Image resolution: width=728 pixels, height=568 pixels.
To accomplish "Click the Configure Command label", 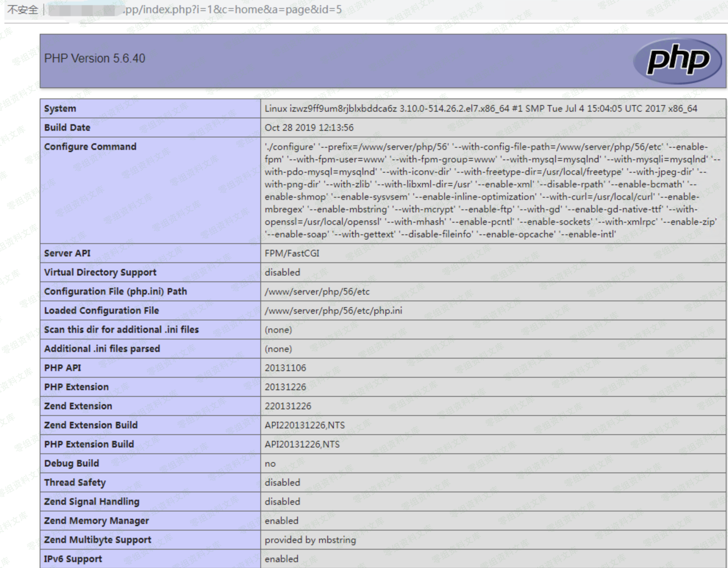I will [x=90, y=147].
